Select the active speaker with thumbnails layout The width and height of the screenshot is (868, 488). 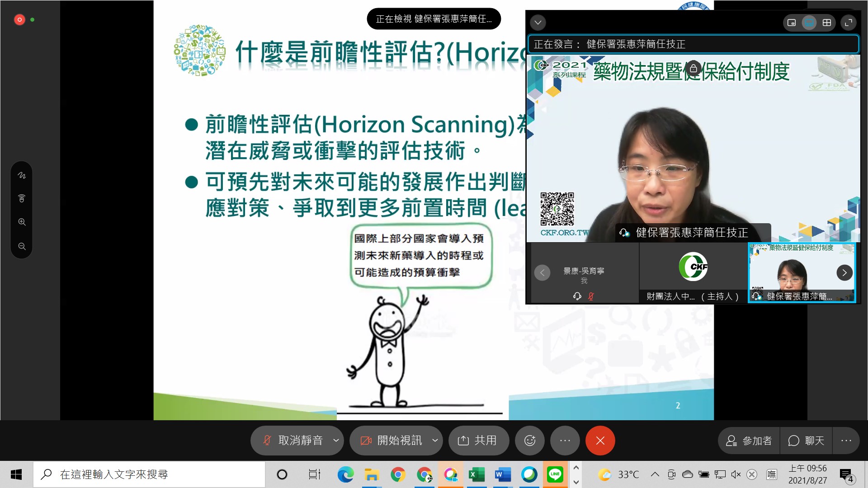[x=809, y=23]
